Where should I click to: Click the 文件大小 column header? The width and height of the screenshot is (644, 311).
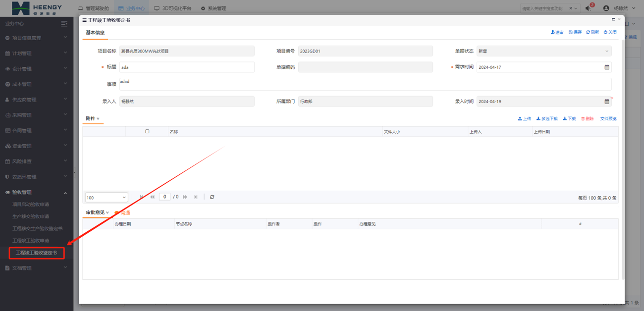(425, 132)
